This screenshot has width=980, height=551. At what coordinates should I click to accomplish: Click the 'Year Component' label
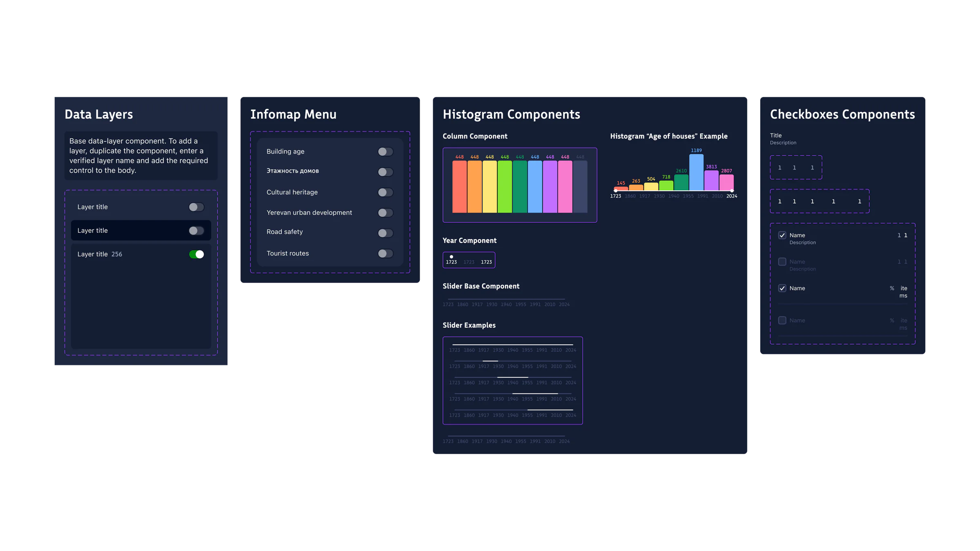(x=470, y=240)
